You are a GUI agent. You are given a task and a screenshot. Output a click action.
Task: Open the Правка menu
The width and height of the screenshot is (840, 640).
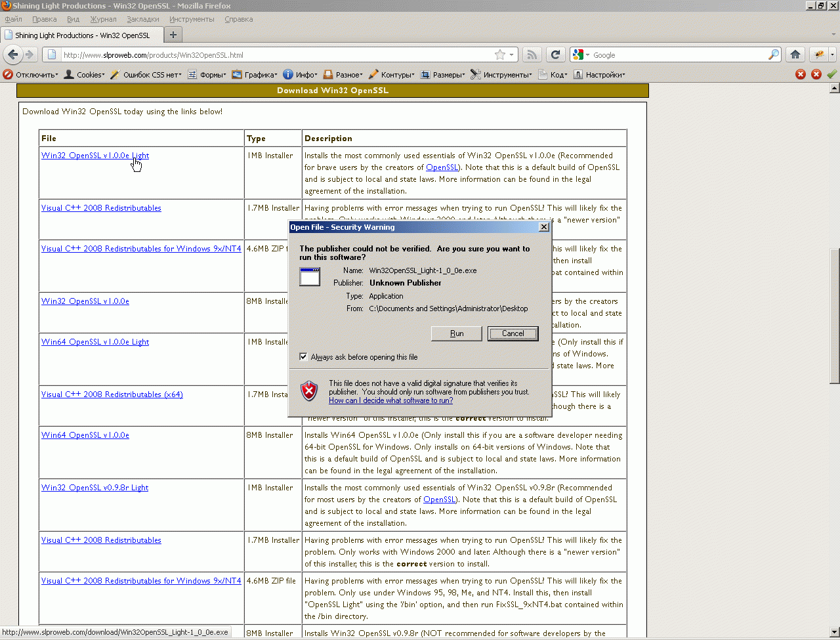(x=45, y=19)
